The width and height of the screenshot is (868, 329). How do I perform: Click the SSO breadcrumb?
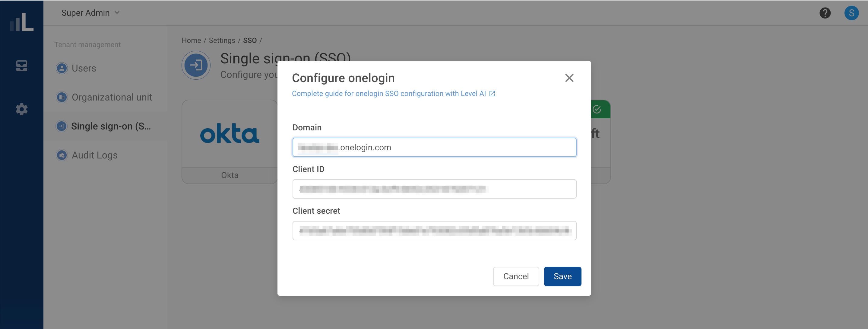pos(250,40)
